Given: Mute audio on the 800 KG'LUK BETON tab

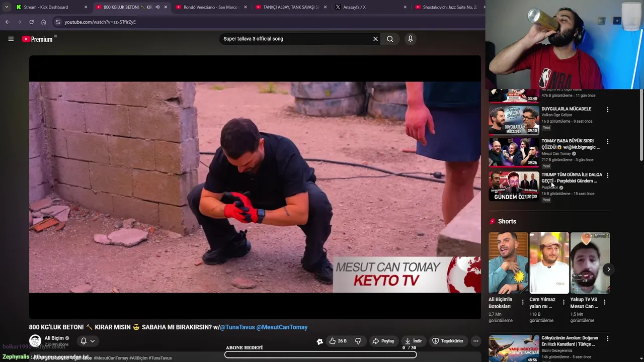Looking at the screenshot, I should tap(157, 7).
